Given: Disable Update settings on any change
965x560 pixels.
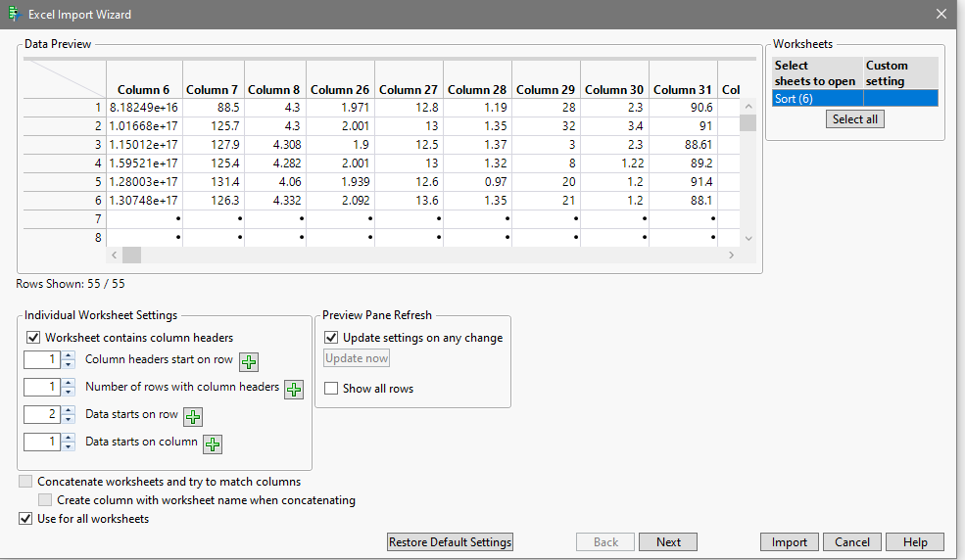Looking at the screenshot, I should pos(331,338).
